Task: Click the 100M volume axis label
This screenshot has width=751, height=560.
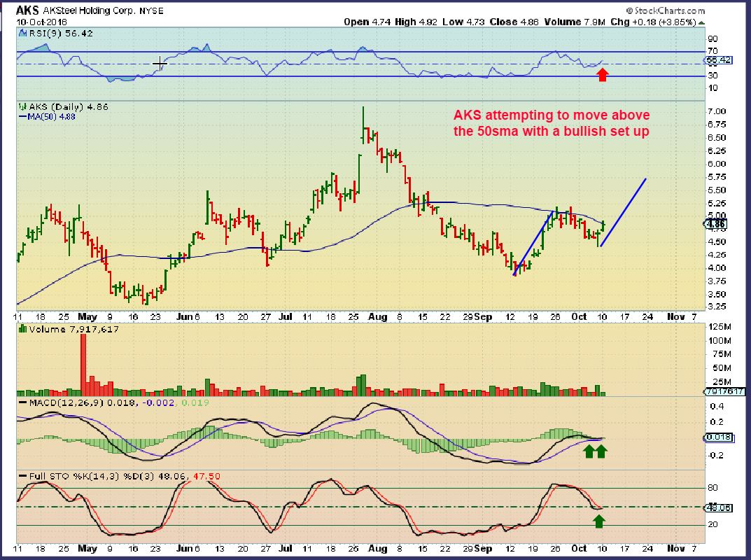Action: 720,341
